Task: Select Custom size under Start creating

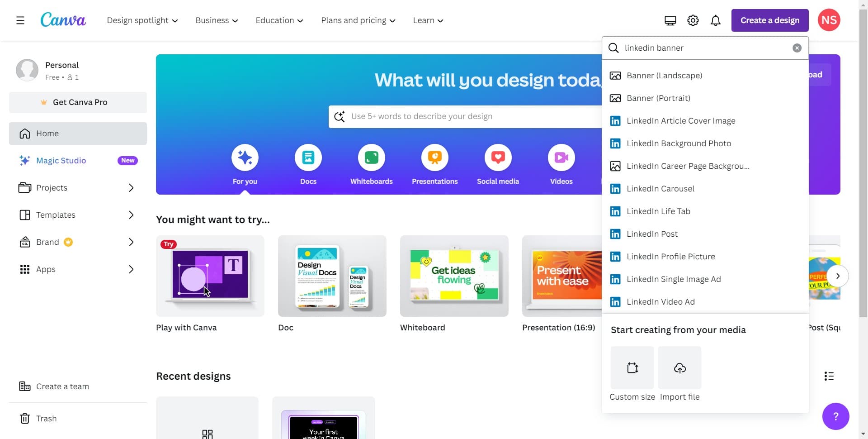Action: point(632,367)
